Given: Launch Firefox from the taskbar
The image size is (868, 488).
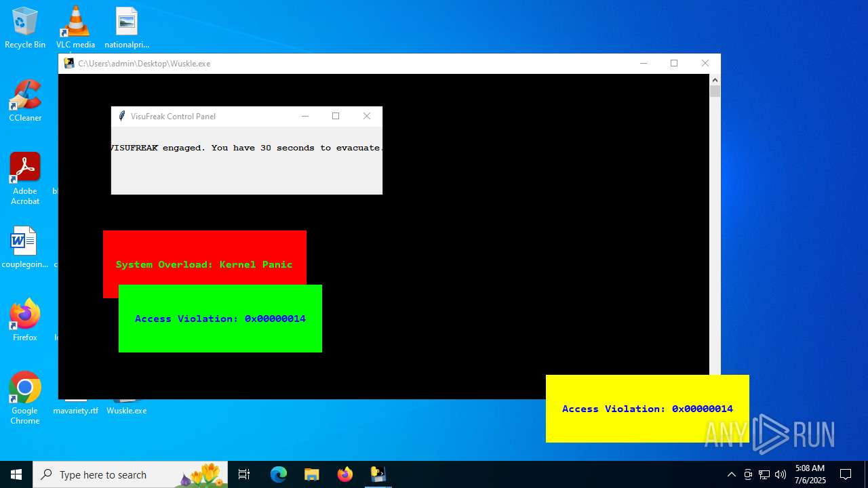Looking at the screenshot, I should [344, 474].
